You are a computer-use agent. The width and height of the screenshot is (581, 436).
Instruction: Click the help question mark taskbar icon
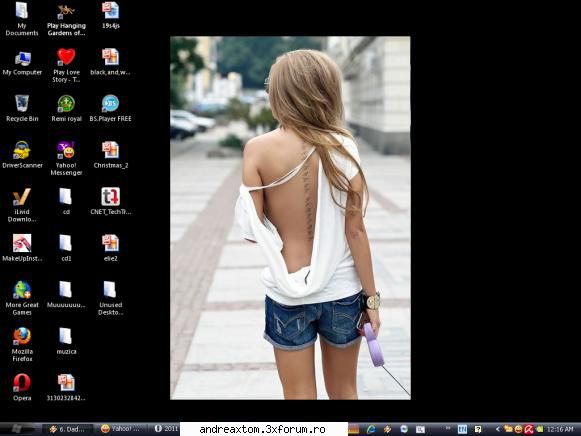tap(478, 429)
